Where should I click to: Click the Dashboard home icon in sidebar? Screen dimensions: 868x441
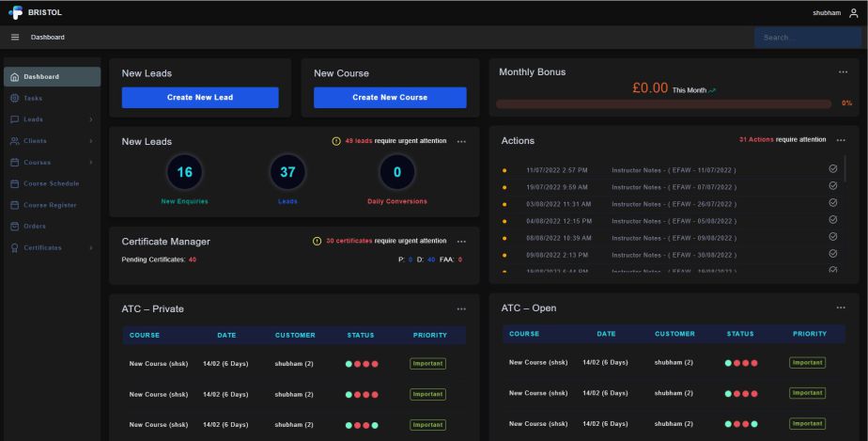coord(15,77)
